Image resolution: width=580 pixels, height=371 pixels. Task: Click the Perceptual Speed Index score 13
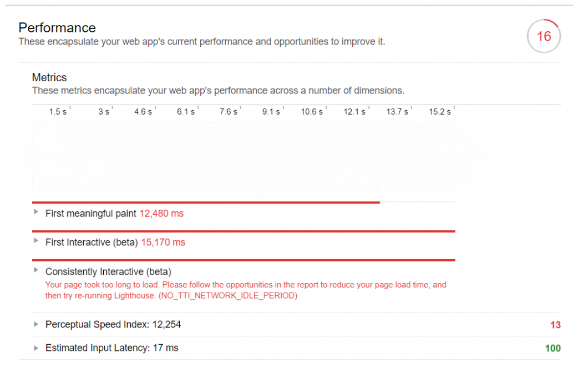(x=555, y=325)
